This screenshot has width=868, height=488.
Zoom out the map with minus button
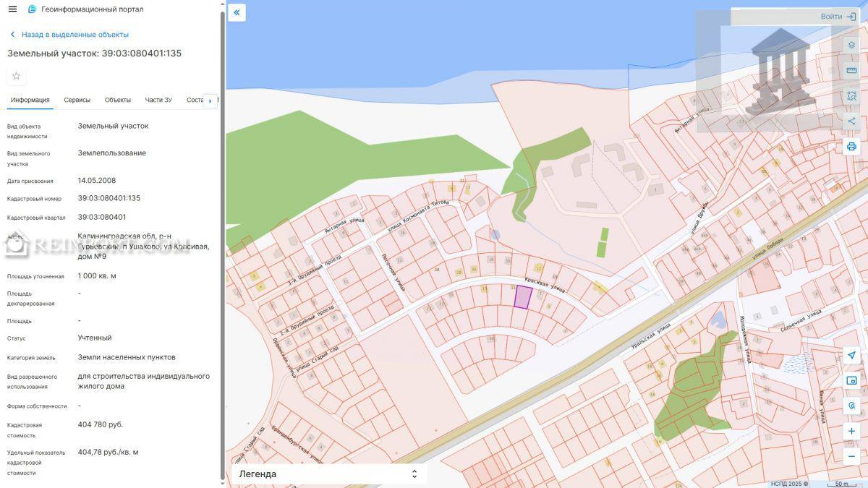[851, 456]
